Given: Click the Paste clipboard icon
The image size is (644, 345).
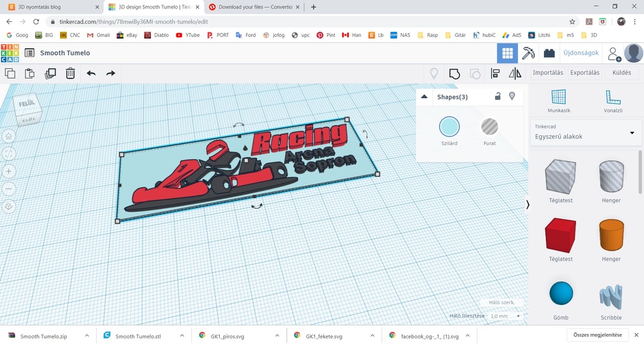Looking at the screenshot, I should pyautogui.click(x=29, y=73).
